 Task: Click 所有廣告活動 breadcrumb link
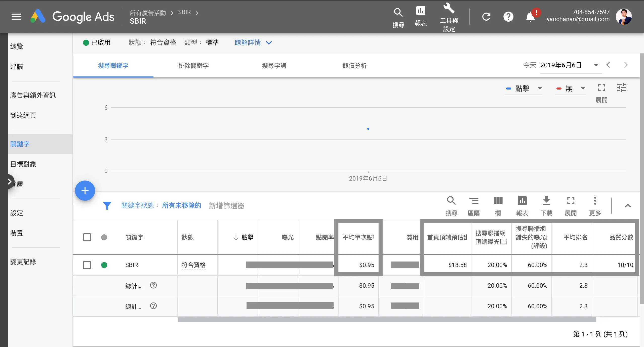click(148, 13)
